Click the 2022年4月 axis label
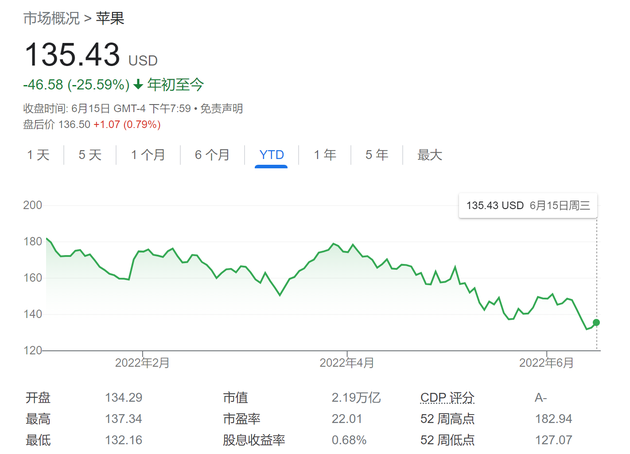This screenshot has height=454, width=630. click(347, 363)
